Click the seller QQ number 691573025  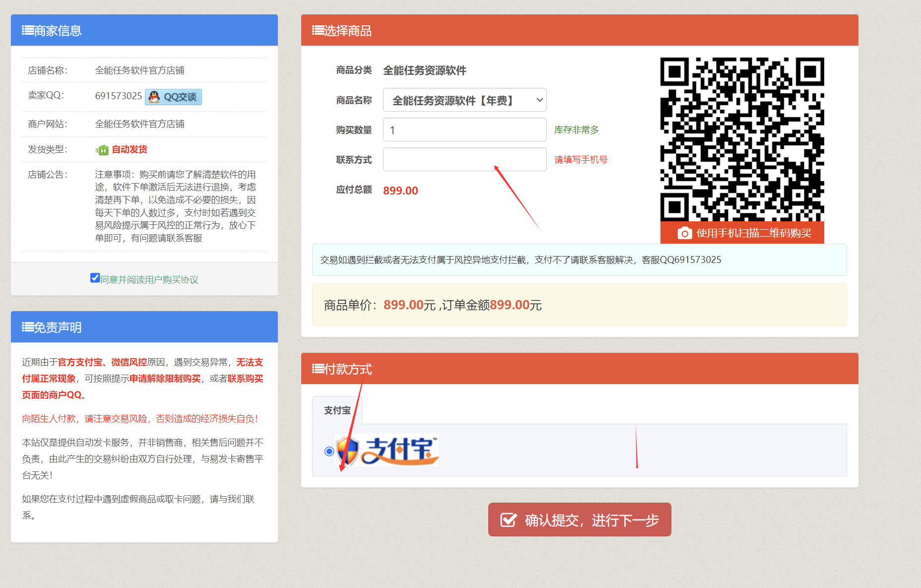coord(118,96)
